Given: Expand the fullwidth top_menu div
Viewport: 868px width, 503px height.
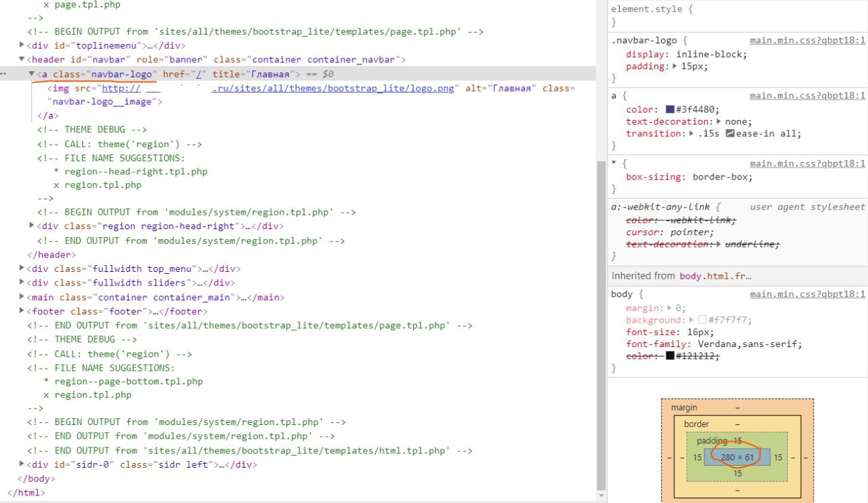Looking at the screenshot, I should click(23, 268).
